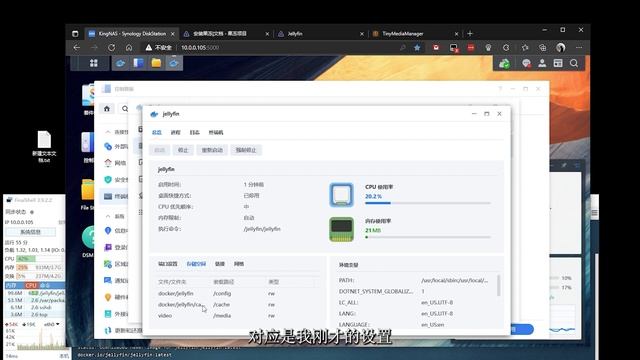The height and width of the screenshot is (360, 640).
Task: Select the highlighted Docker icon in DSM taskbar
Action: tap(174, 63)
